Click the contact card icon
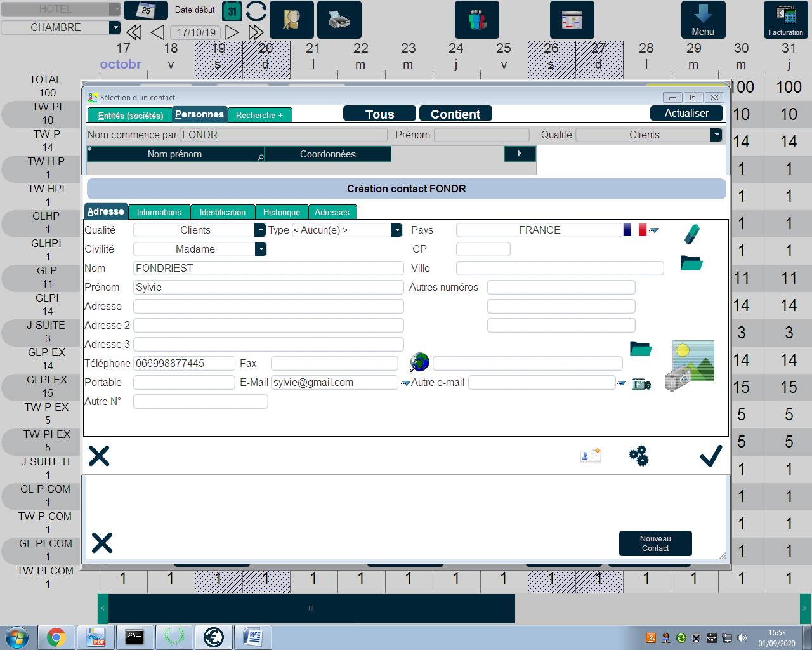This screenshot has width=812, height=650. tap(590, 456)
